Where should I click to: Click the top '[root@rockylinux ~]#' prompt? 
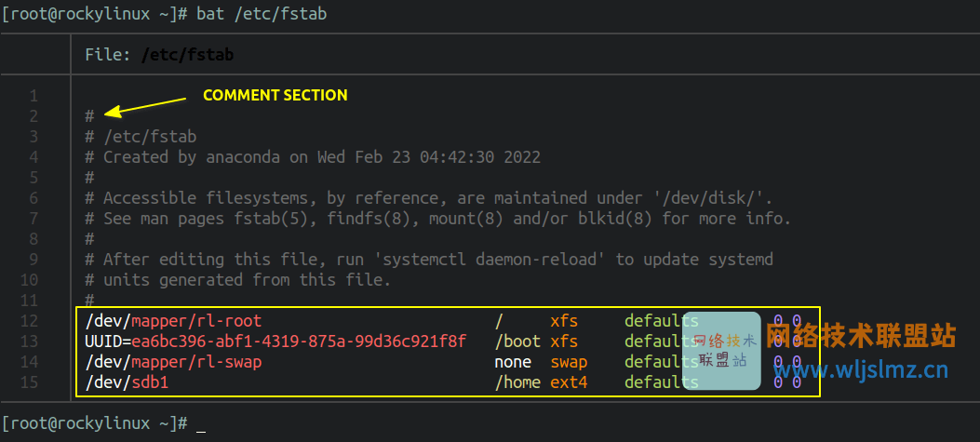point(95,14)
